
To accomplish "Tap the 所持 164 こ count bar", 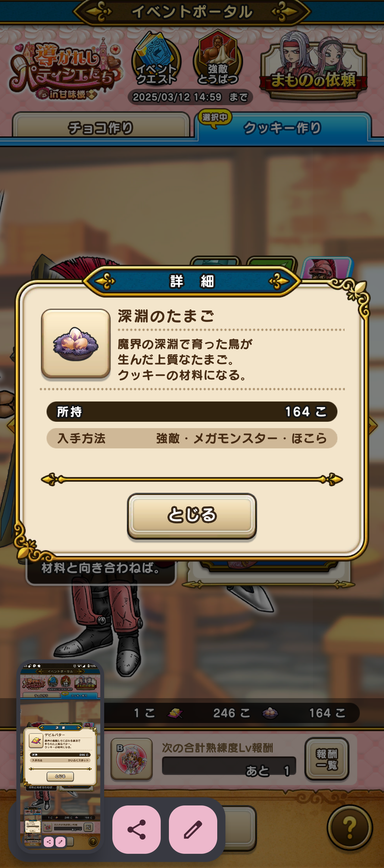I will 192,411.
